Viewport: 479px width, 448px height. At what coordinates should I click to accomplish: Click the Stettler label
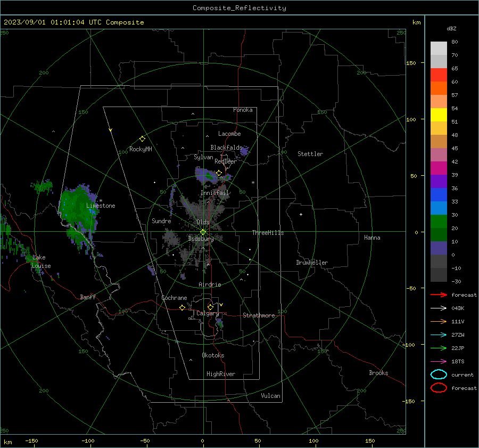coord(310,154)
